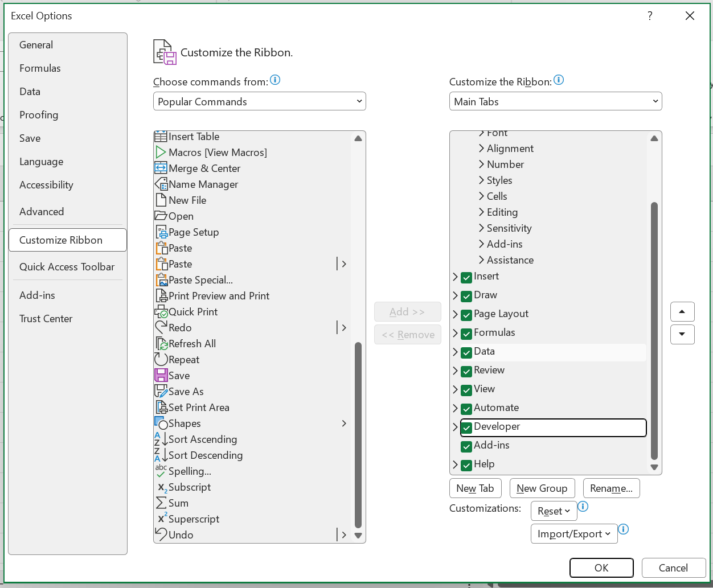713x588 pixels.
Task: Toggle the Automate tab checkbox
Action: pos(466,409)
